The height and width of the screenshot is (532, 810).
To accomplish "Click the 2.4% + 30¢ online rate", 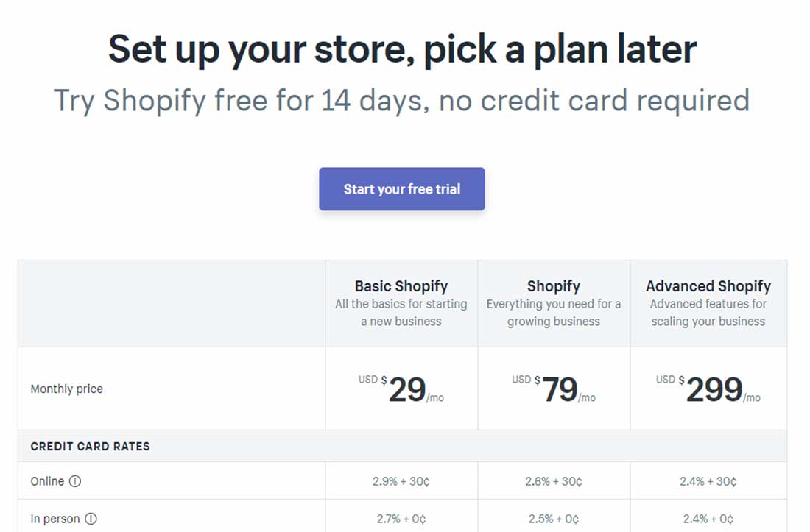I will [708, 481].
